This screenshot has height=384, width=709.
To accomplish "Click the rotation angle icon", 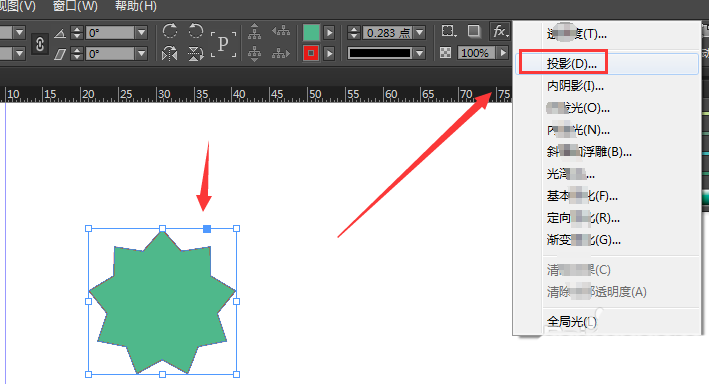I will coord(60,33).
